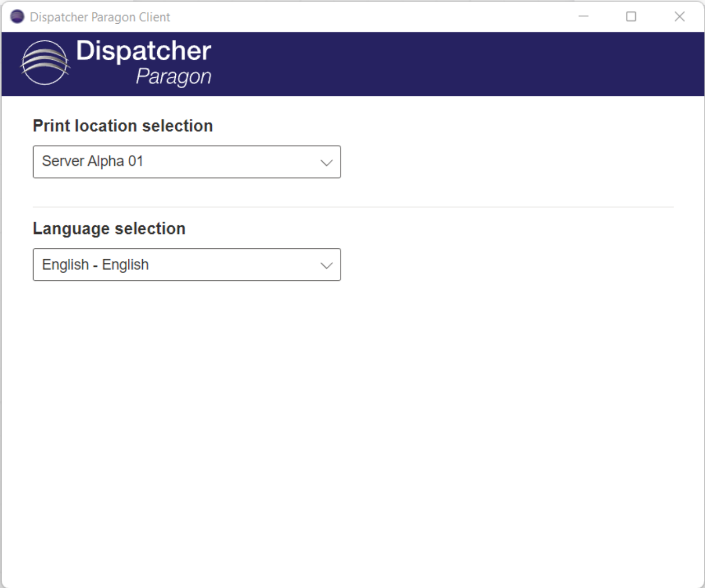The image size is (705, 588).
Task: Click the 'Dispatcher' wordmark in the banner
Action: coord(144,51)
